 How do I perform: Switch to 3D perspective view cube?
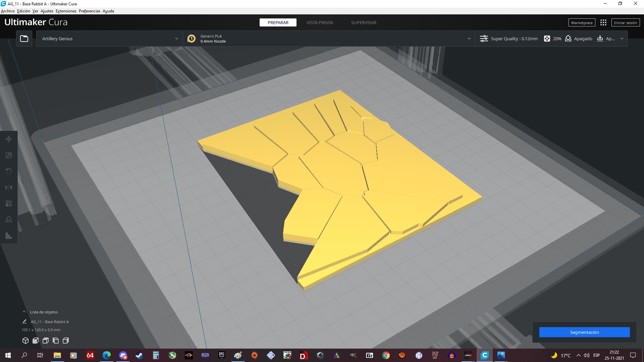pos(25,341)
